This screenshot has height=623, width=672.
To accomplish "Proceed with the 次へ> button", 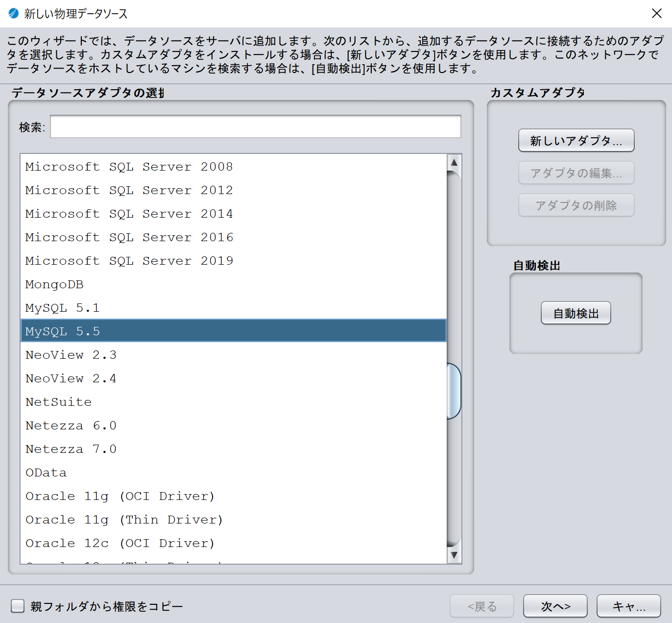I will 555,606.
